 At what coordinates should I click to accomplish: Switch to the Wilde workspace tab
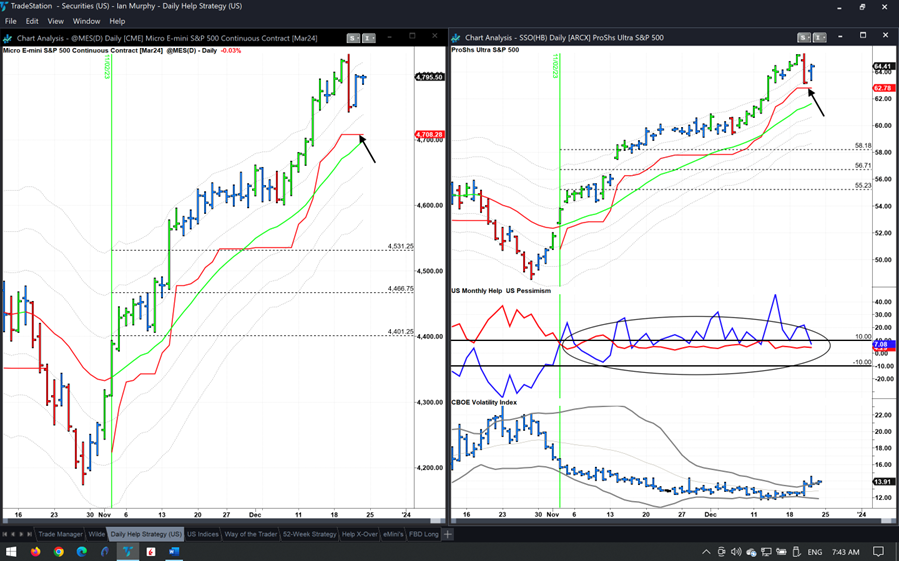click(96, 534)
